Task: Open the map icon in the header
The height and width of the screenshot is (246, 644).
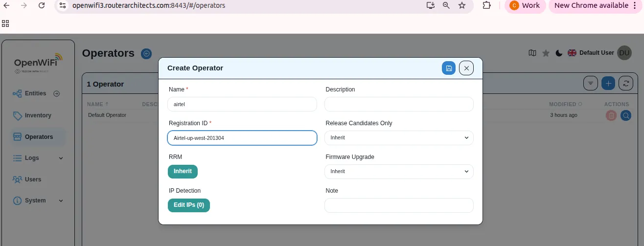Action: tap(532, 53)
